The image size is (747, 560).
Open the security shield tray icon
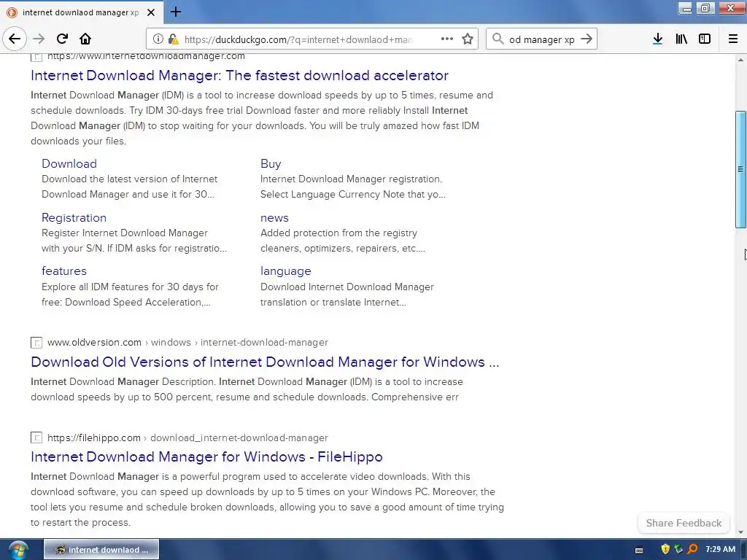pos(665,549)
